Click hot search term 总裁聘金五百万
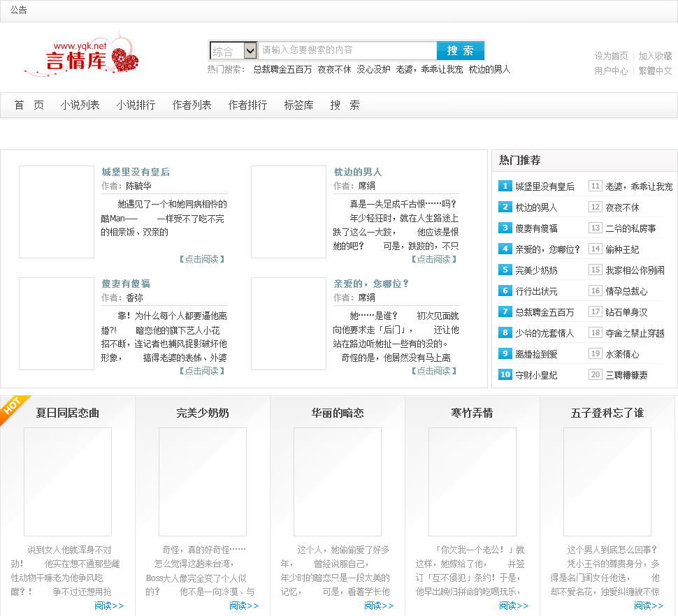The image size is (678, 616). click(282, 70)
